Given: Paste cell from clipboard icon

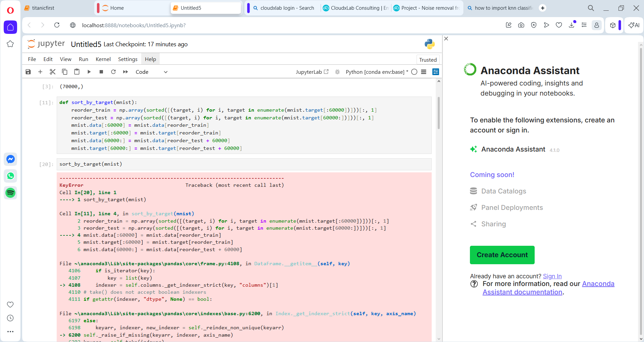Looking at the screenshot, I should tap(77, 72).
